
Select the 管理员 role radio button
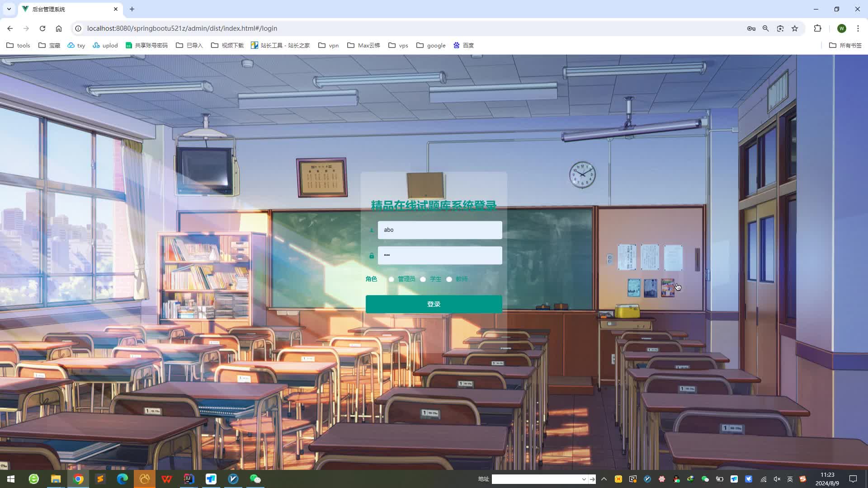[x=392, y=279]
